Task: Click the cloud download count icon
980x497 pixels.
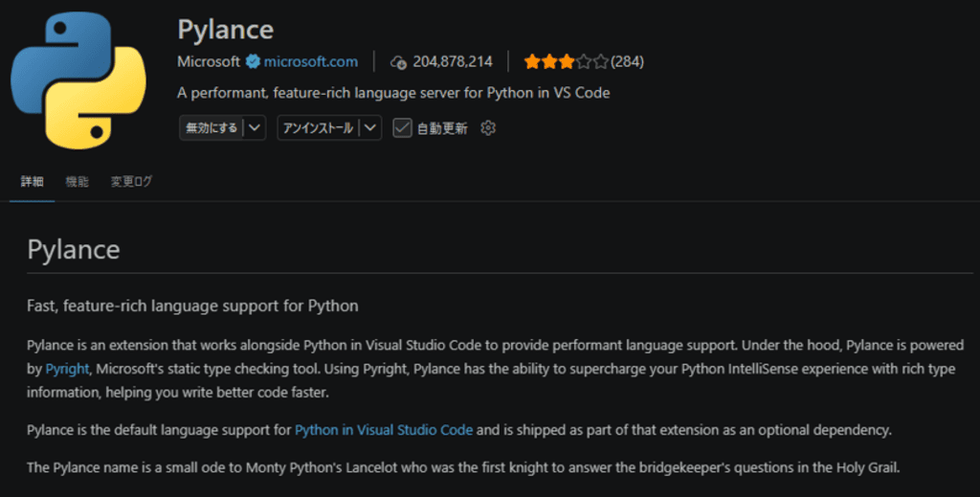Action: coord(398,62)
